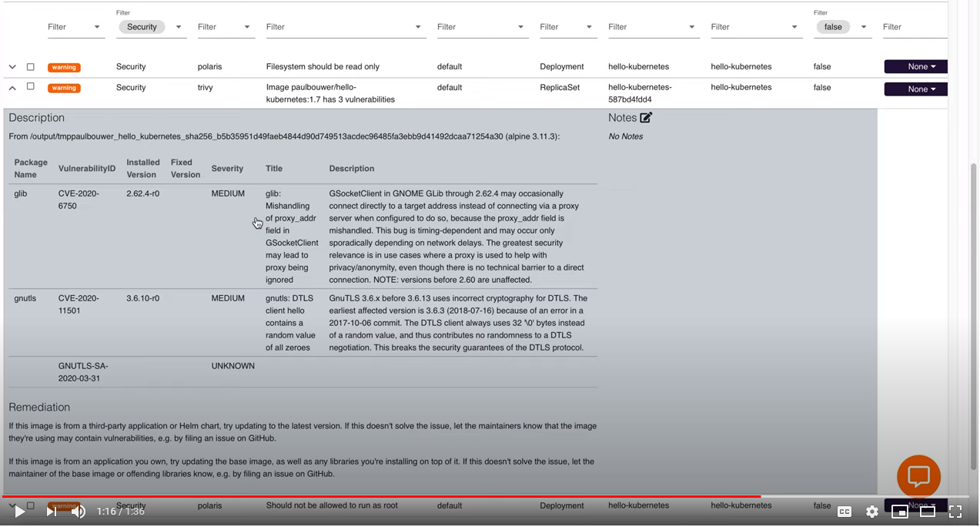This screenshot has height=527, width=980.
Task: Click the warning badge on trivy row
Action: (64, 88)
